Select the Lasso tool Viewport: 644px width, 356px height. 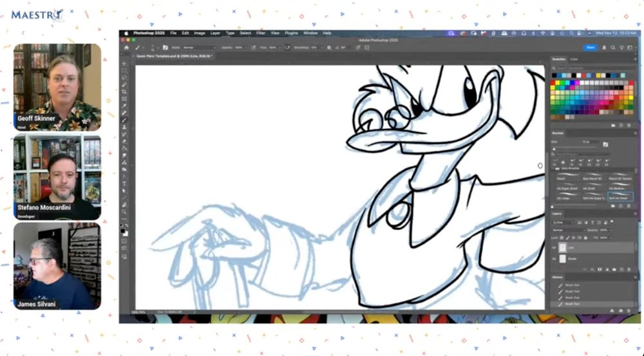124,78
